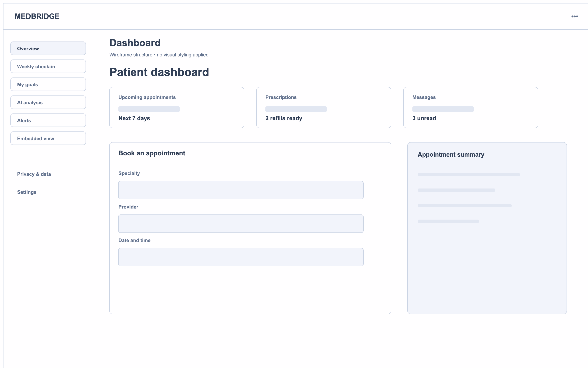Click the '3 unread' text
The image size is (588, 368).
tap(424, 118)
